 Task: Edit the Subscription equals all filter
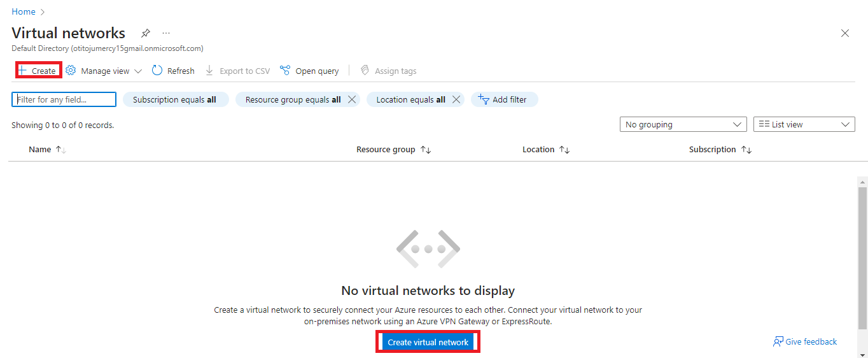point(175,99)
